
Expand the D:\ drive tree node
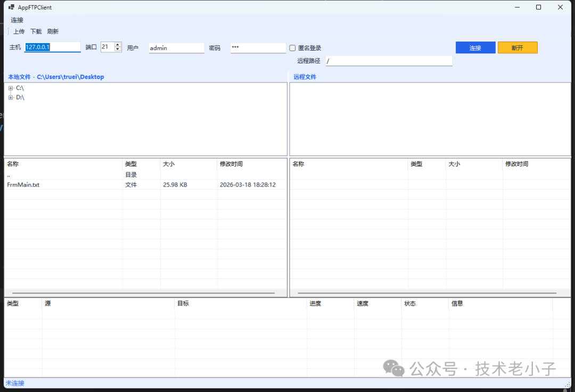11,97
